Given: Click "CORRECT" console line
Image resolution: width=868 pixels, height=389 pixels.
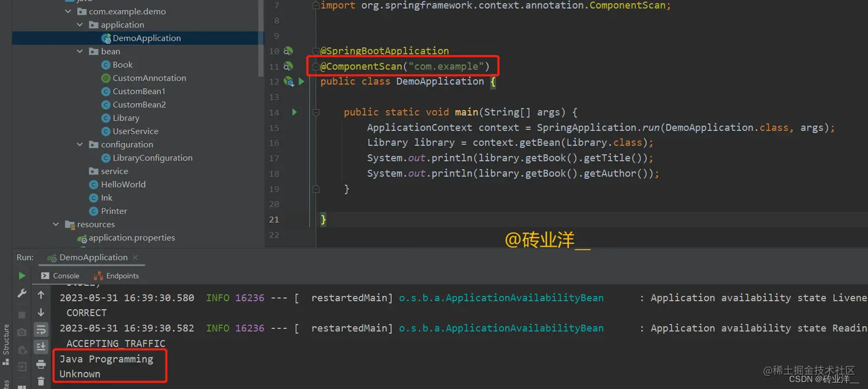Looking at the screenshot, I should (x=86, y=313).
